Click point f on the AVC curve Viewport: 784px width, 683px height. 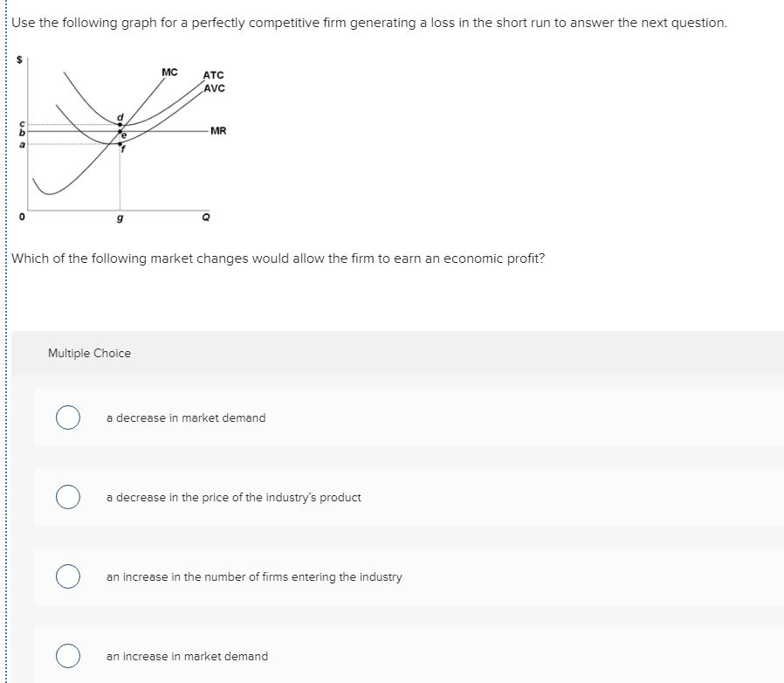(120, 144)
